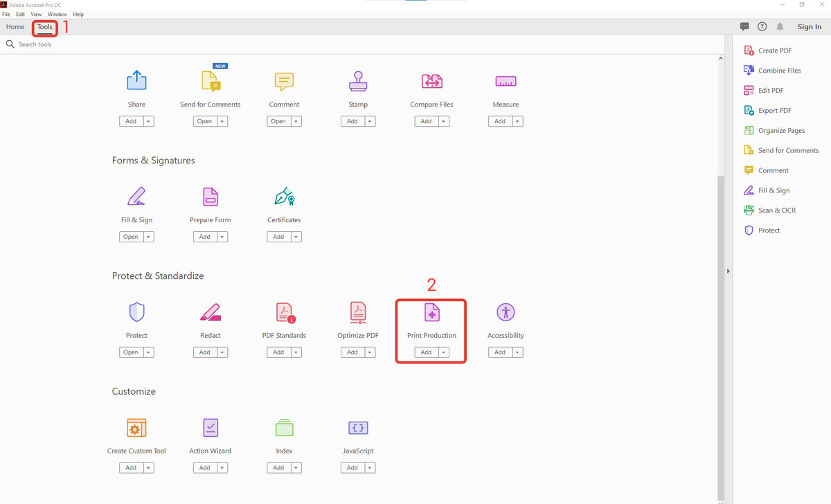Switch to the Home tab
Screen dimensions: 831x504
tap(15, 27)
